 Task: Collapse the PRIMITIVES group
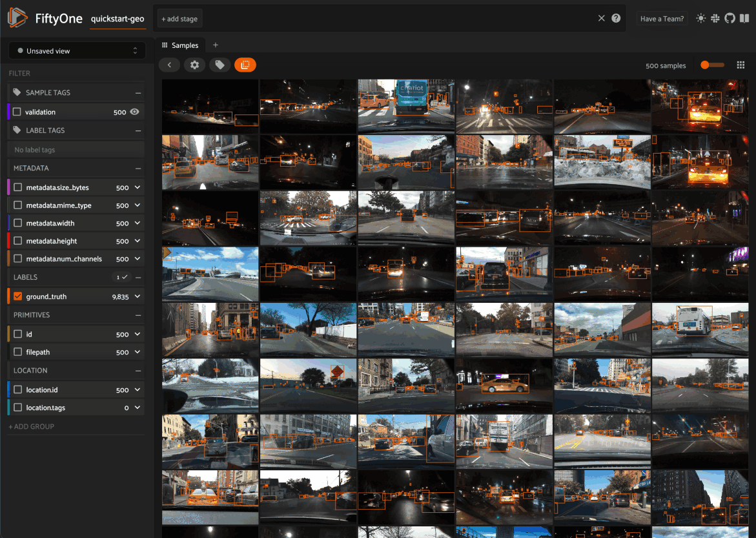tap(138, 315)
